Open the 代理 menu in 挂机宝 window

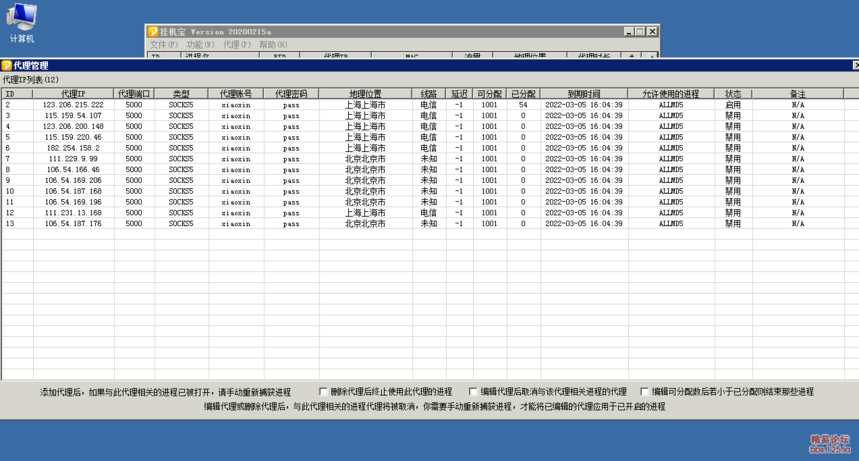pyautogui.click(x=237, y=44)
